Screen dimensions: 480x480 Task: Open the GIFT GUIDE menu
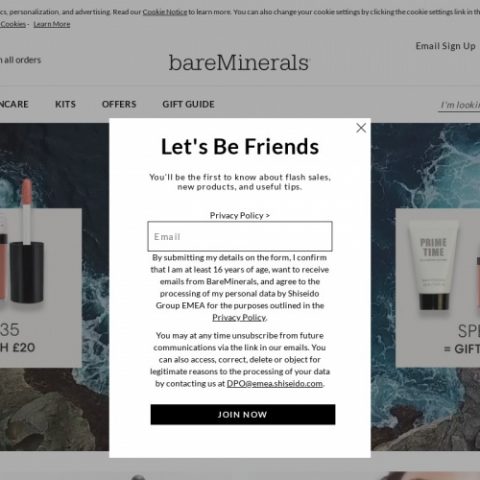[188, 104]
